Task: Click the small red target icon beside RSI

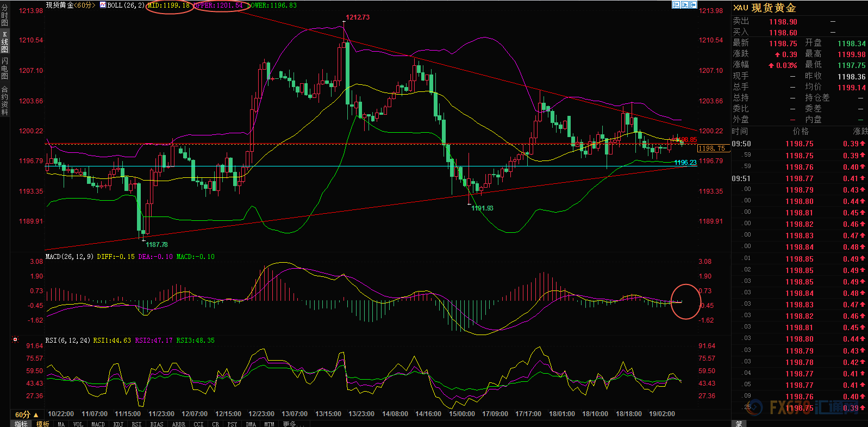Action: click(15, 340)
